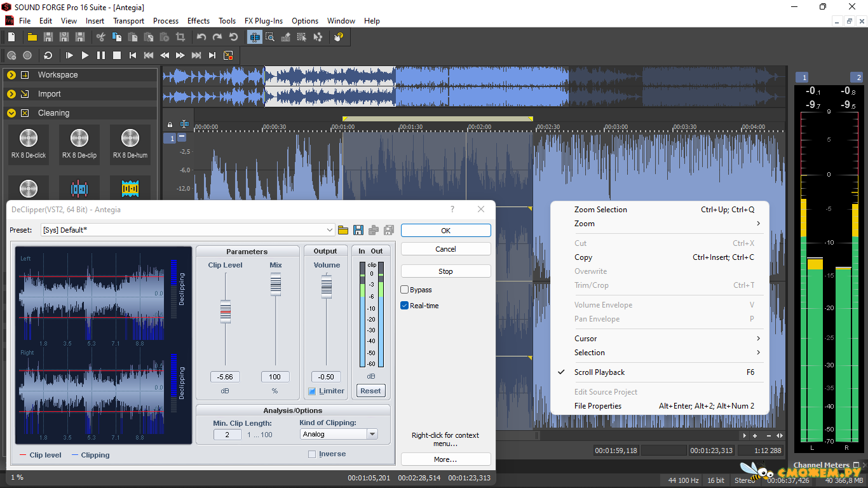Image resolution: width=868 pixels, height=488 pixels.
Task: Collapse the Cleaning panel section
Action: click(11, 113)
